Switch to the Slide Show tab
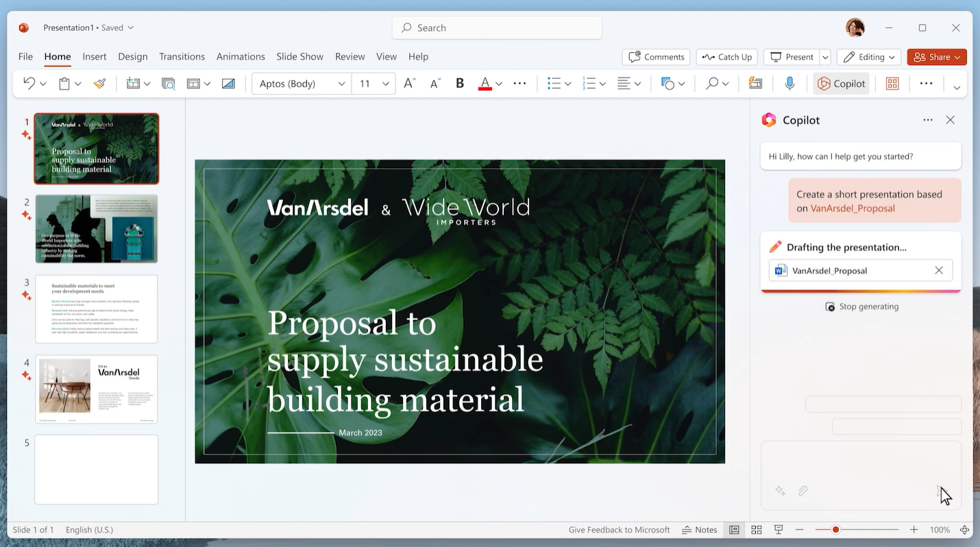Viewport: 980px width, 547px height. click(x=299, y=57)
